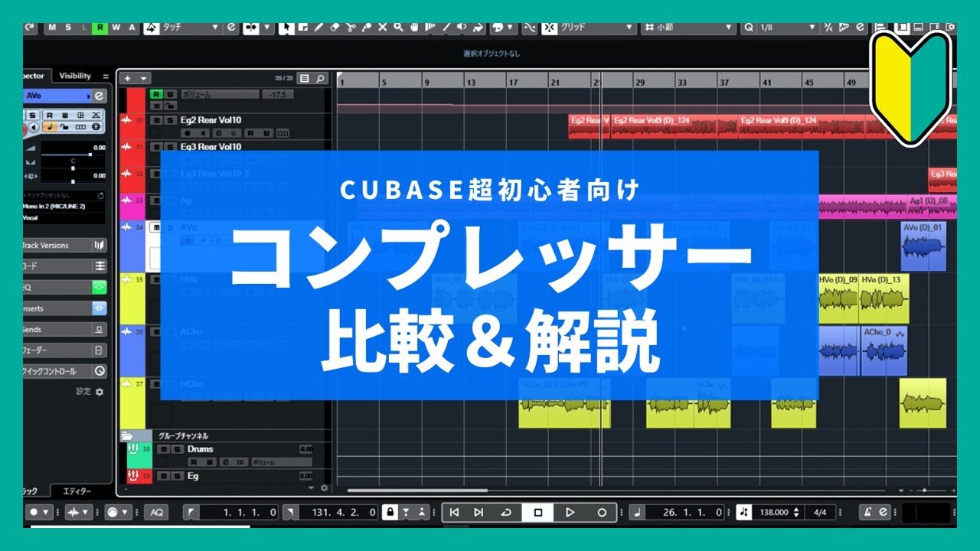Click the Q quantize icon in toolbar
Image resolution: width=980 pixels, height=551 pixels.
749,28
